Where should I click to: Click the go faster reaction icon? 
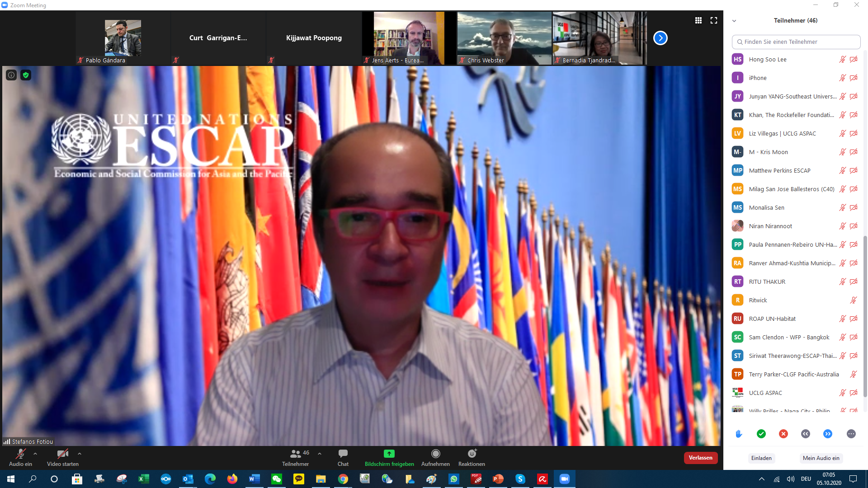828,434
